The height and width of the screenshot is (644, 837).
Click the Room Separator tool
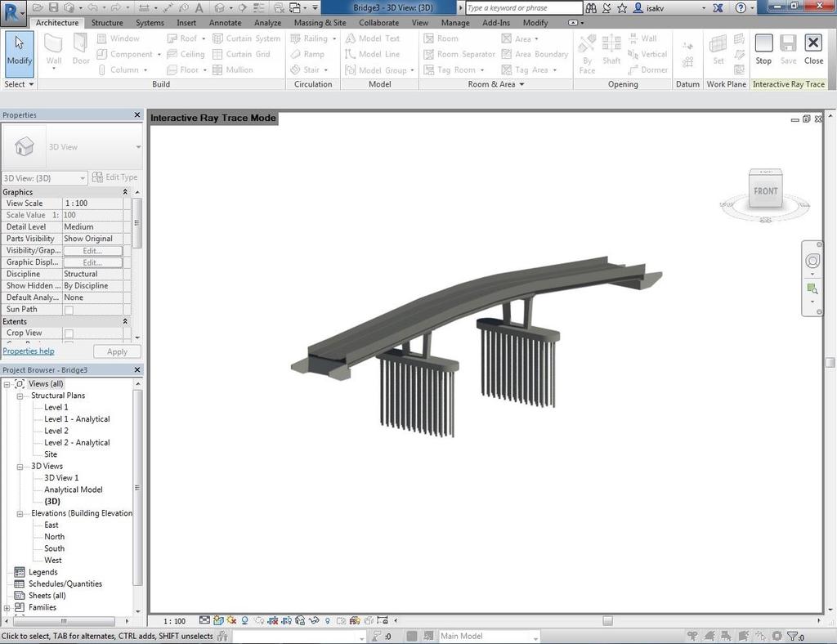(459, 54)
